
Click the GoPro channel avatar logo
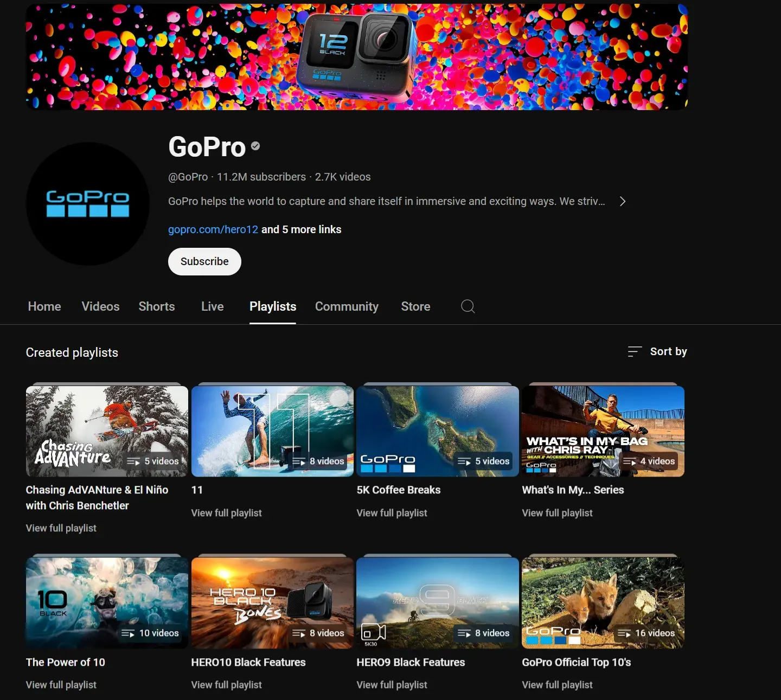click(x=88, y=204)
